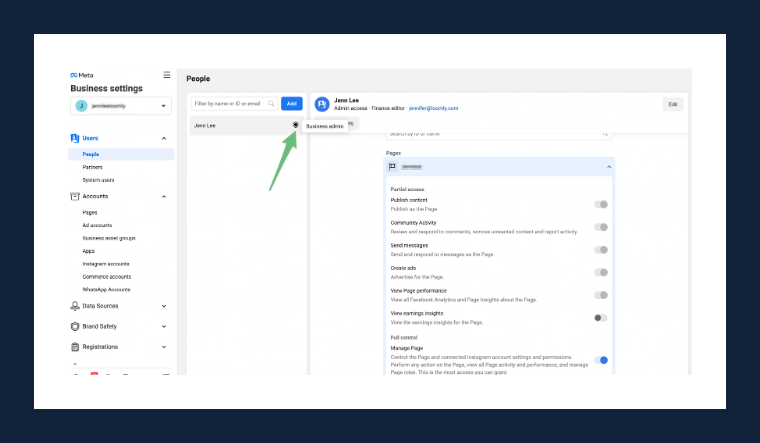The height and width of the screenshot is (443, 760).
Task: Click the Users section heading
Action: 90,138
